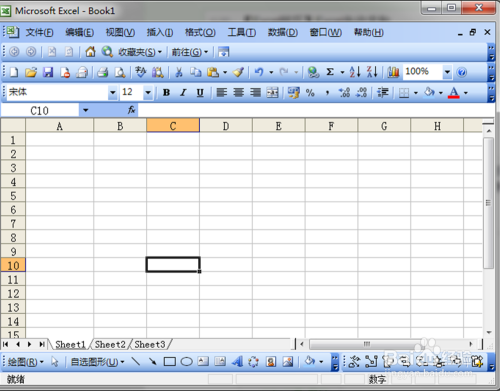Apply the Fill Color bucket in formatting toolbar
The height and width of the screenshot is (391, 500).
tap(429, 92)
